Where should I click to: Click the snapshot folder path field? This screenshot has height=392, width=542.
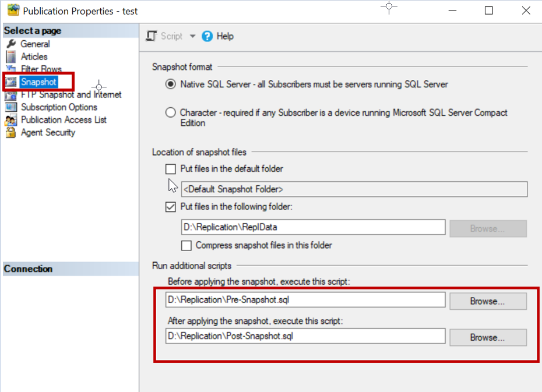pyautogui.click(x=314, y=228)
